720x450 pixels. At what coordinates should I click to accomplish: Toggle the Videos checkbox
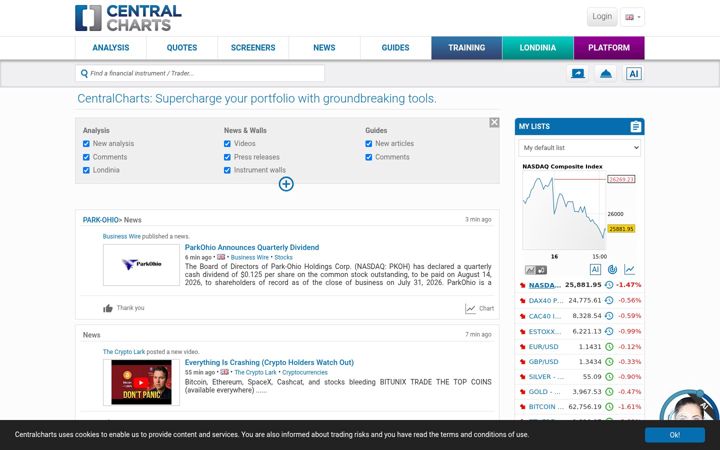tap(227, 144)
